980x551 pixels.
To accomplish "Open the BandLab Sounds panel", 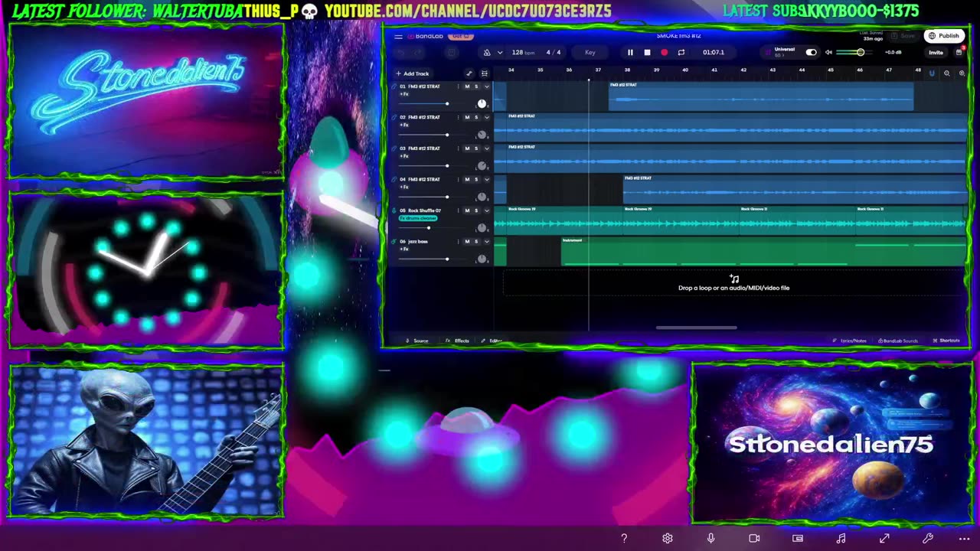I will 898,341.
